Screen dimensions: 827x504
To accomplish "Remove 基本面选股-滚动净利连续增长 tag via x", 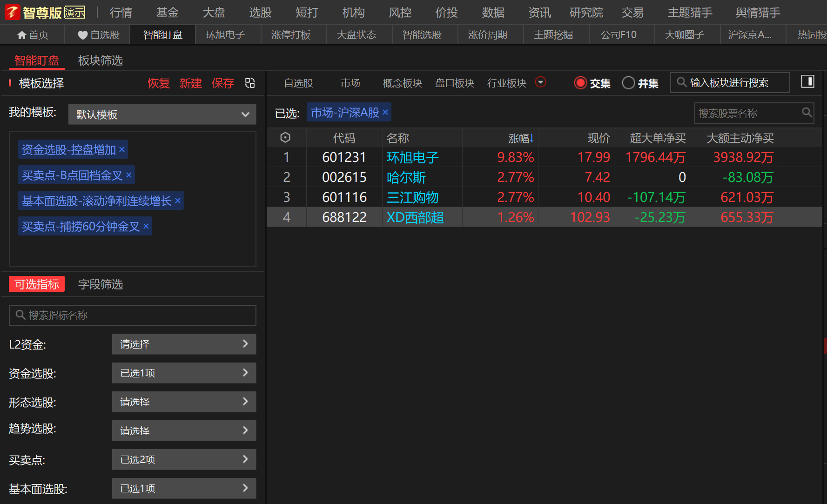I will click(178, 201).
